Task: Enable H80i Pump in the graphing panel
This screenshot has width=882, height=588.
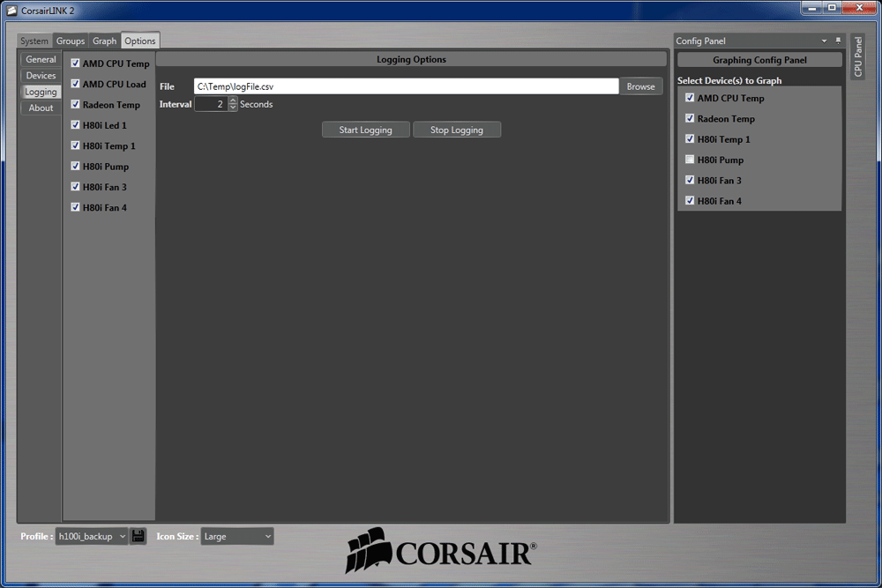Action: 689,160
